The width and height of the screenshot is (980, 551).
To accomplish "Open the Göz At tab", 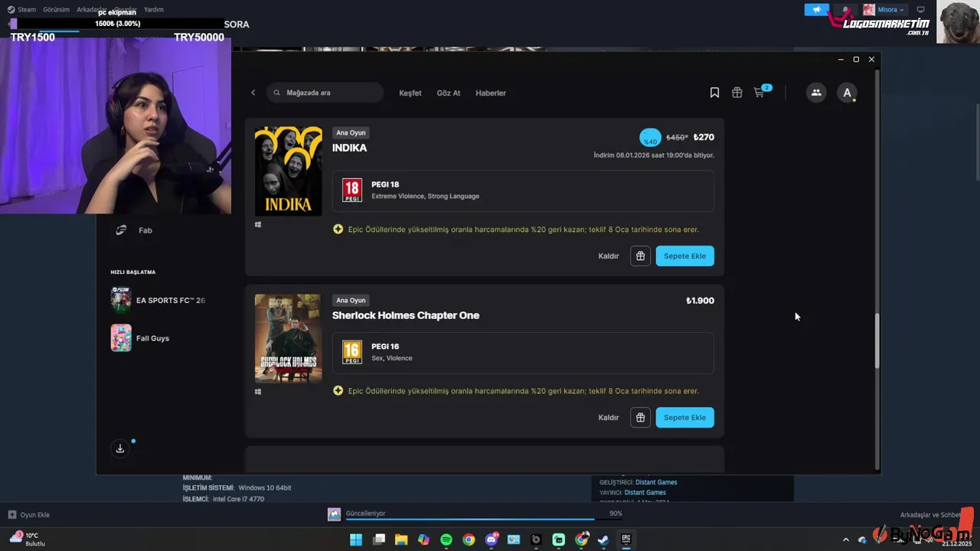I will click(449, 93).
